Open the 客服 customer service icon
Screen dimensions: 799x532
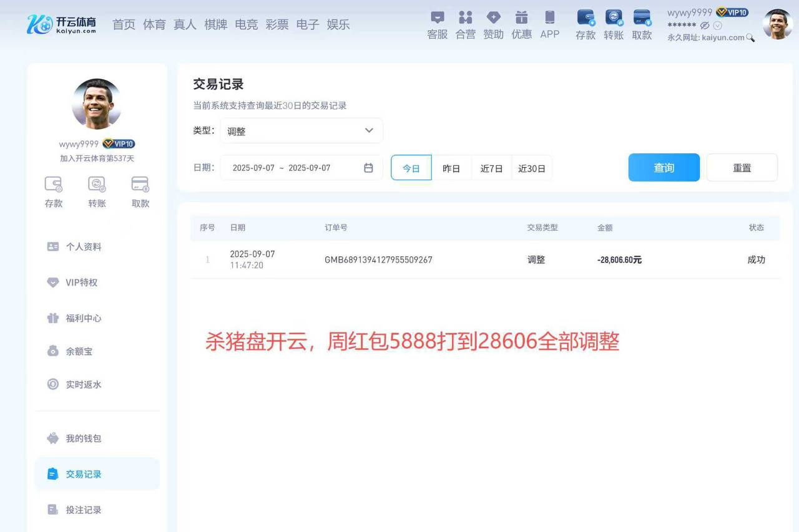point(437,24)
